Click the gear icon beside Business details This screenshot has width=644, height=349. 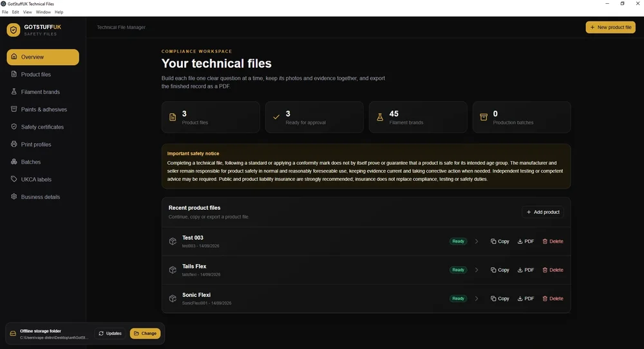14,196
